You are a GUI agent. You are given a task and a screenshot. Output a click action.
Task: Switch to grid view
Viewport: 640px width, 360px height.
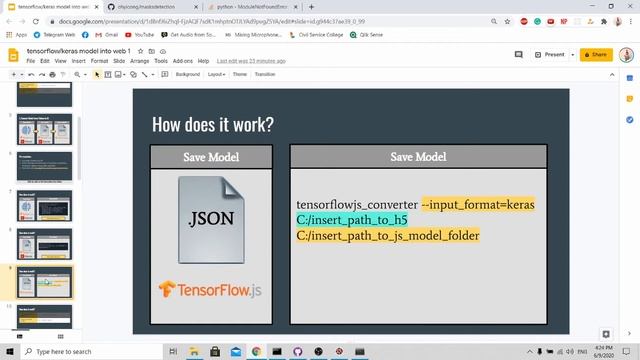[x=60, y=336]
